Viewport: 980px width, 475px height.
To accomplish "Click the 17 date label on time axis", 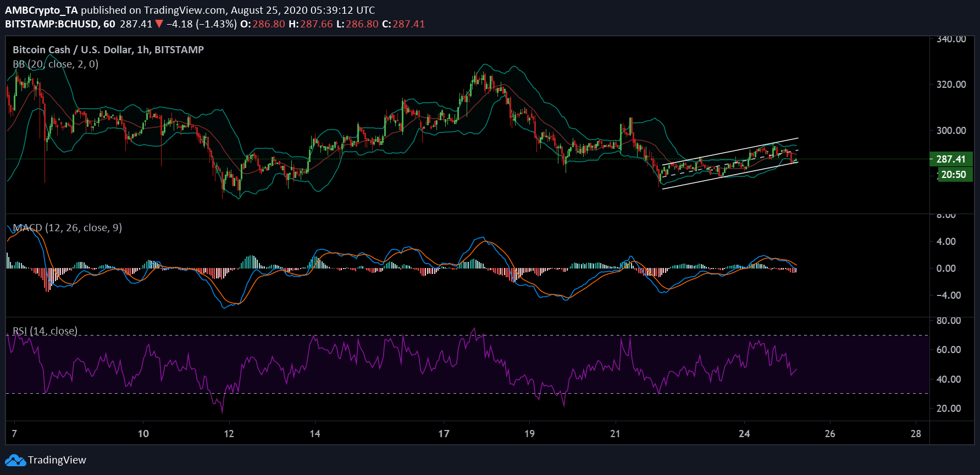I will 444,434.
